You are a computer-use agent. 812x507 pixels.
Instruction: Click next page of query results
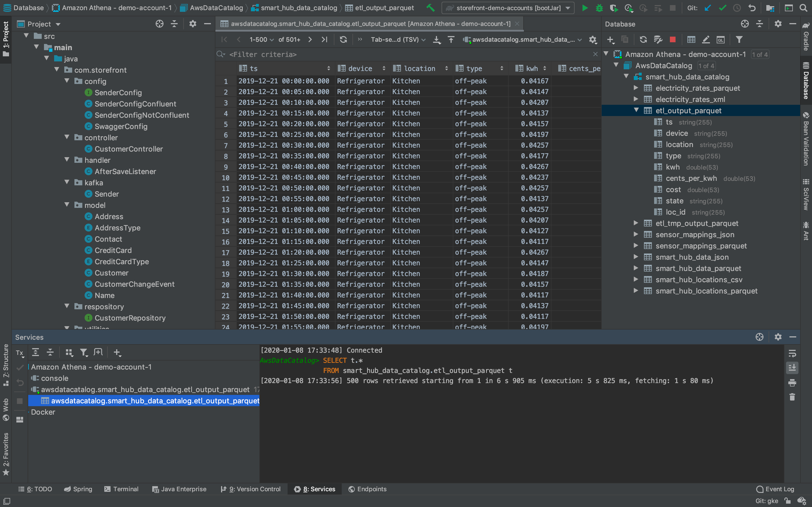click(309, 39)
